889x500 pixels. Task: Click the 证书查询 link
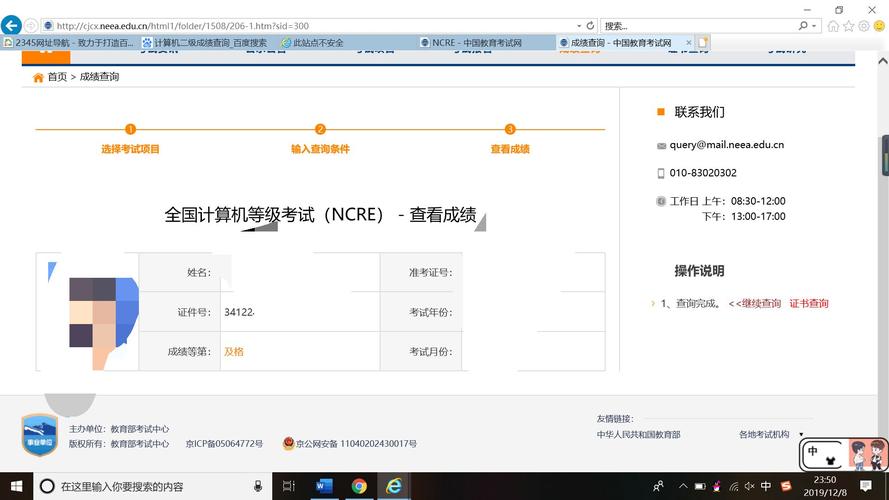809,304
